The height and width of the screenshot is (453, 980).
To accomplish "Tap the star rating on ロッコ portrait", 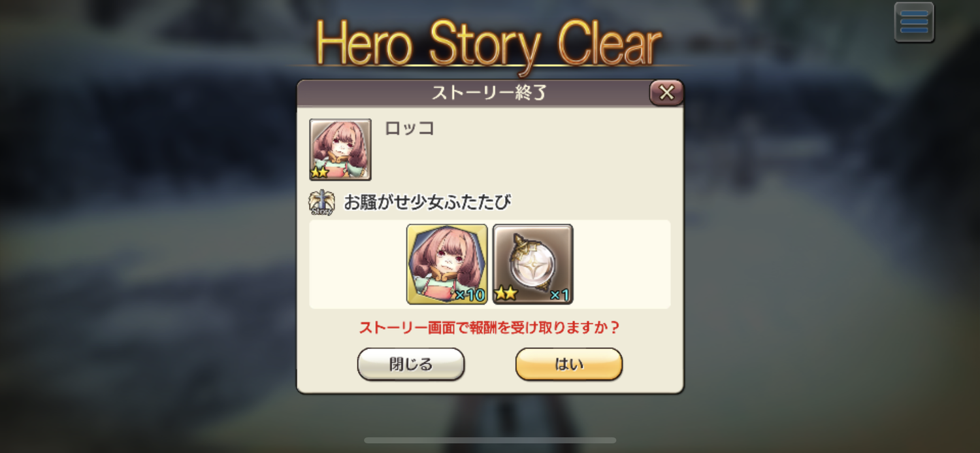I will point(320,173).
